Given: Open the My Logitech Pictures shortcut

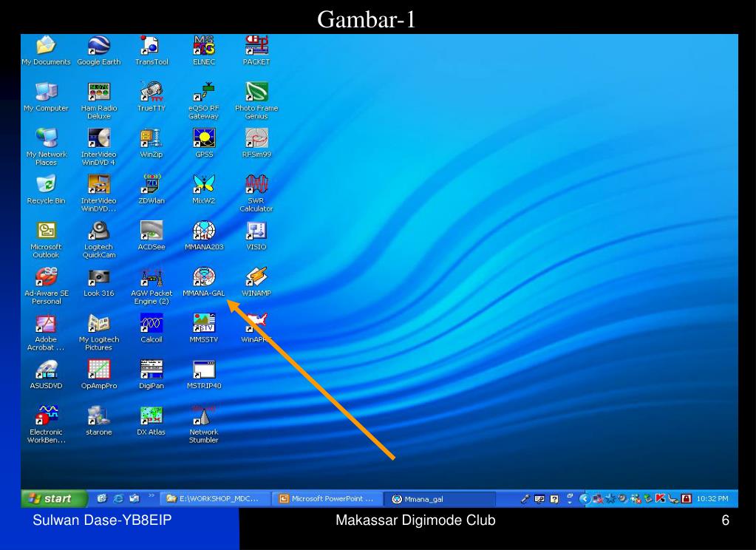Looking at the screenshot, I should tap(99, 333).
